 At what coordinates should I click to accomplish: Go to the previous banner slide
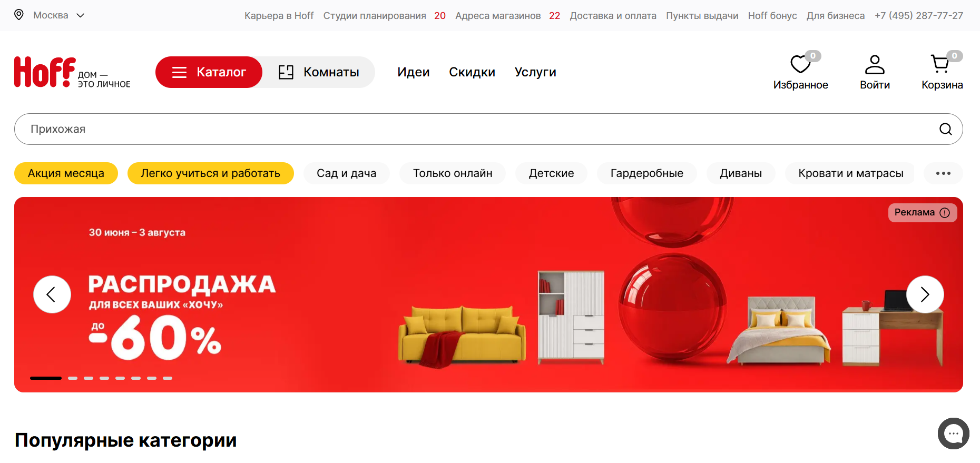[x=52, y=294]
